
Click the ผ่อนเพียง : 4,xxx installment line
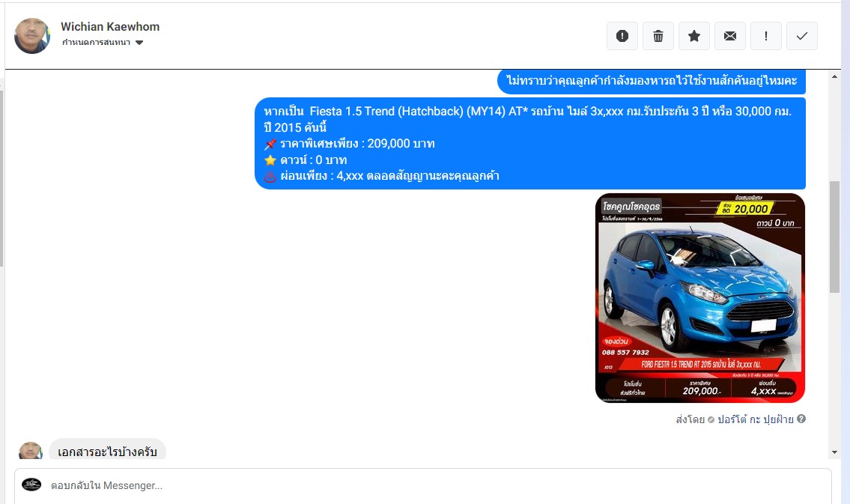pyautogui.click(x=382, y=175)
